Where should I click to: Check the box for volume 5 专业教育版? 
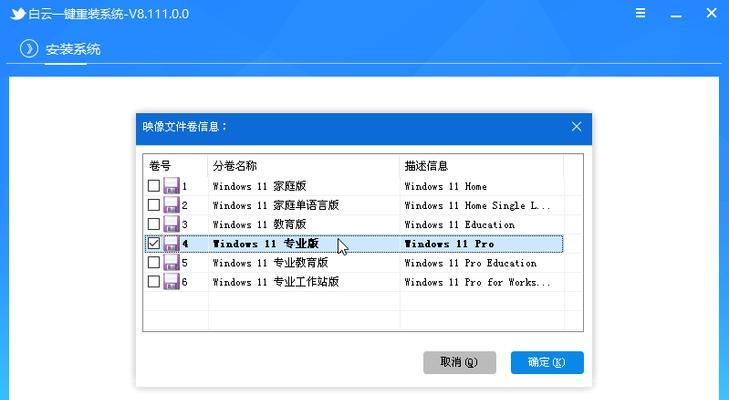click(x=153, y=262)
